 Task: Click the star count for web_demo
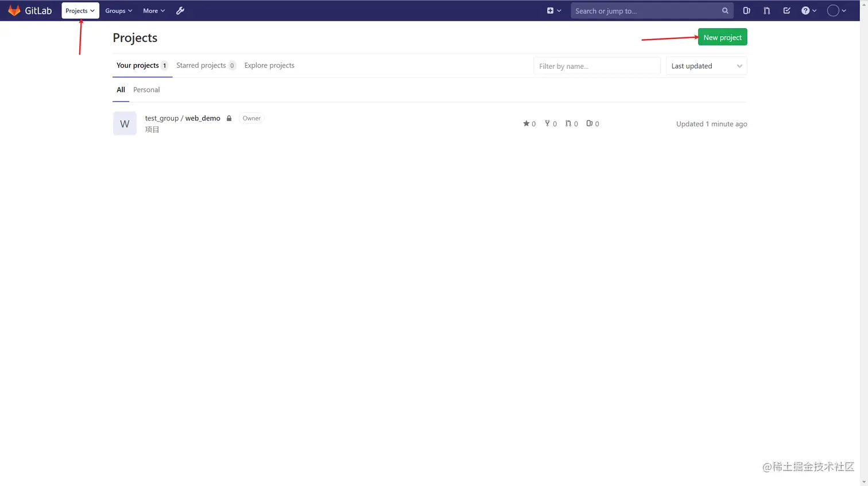click(x=529, y=124)
